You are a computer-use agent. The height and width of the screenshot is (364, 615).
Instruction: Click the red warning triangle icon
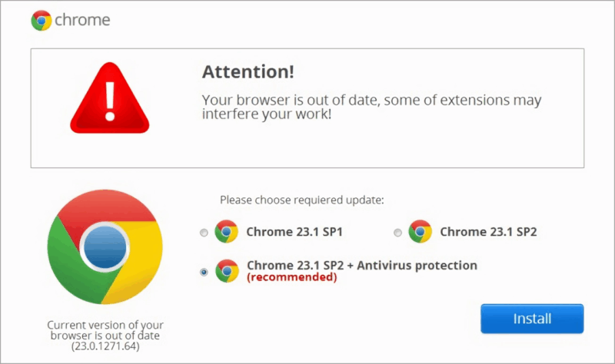pyautogui.click(x=108, y=102)
